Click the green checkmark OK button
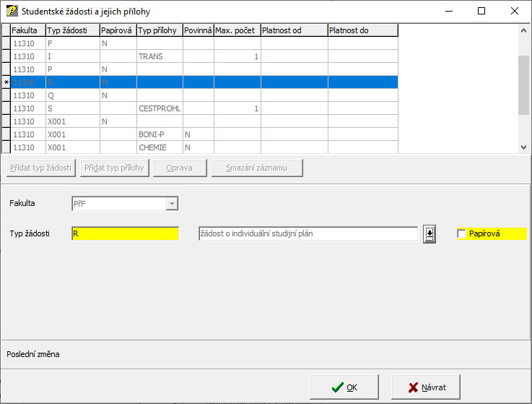532x404 pixels. tap(344, 387)
